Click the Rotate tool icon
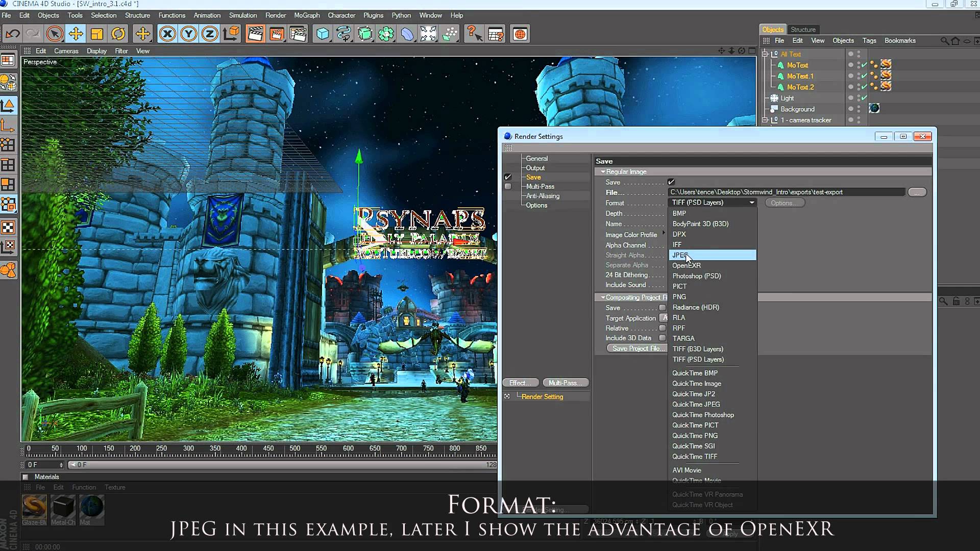Image resolution: width=980 pixels, height=551 pixels. 118,33
